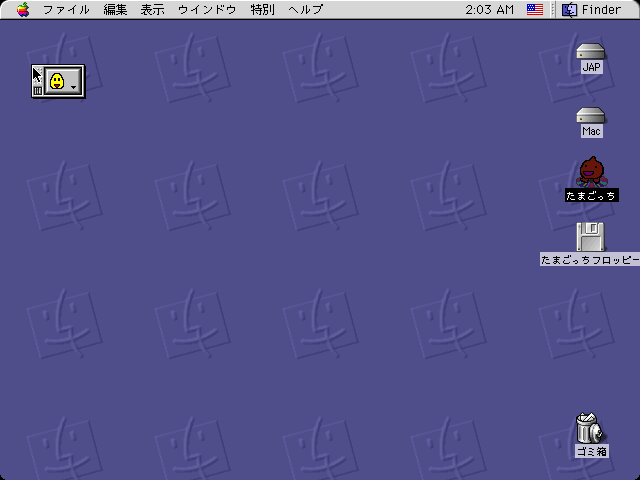Select the たまごっちフロッピー floppy disk icon

pyautogui.click(x=590, y=237)
